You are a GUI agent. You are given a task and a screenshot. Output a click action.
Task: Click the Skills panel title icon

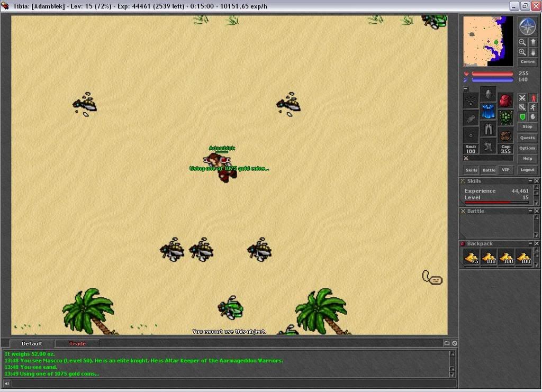coord(463,181)
